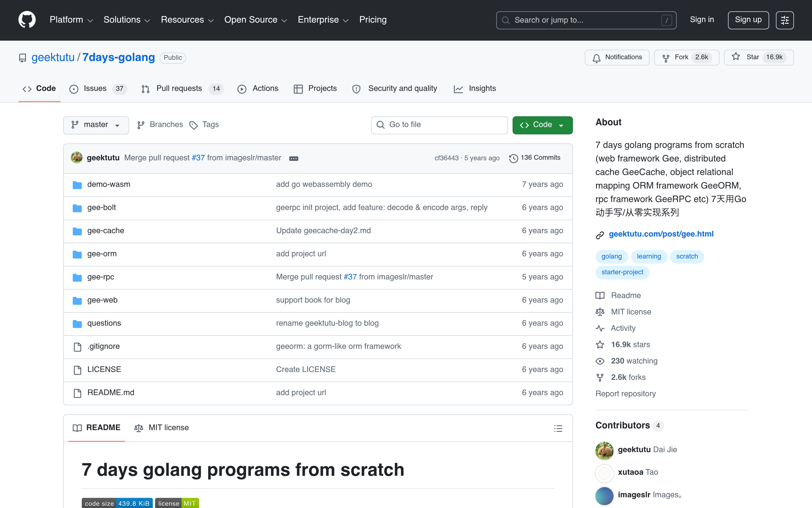
Task: Switch to the Actions tab
Action: 258,89
